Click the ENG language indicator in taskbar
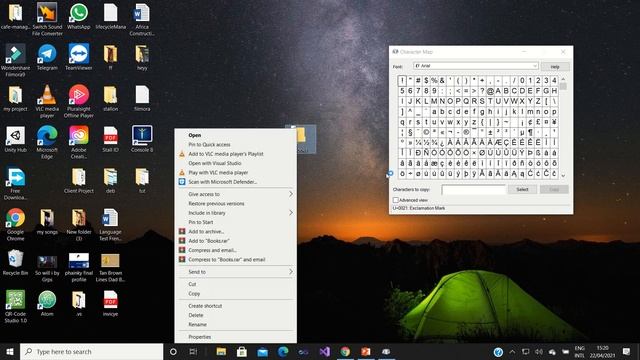 tap(580, 351)
